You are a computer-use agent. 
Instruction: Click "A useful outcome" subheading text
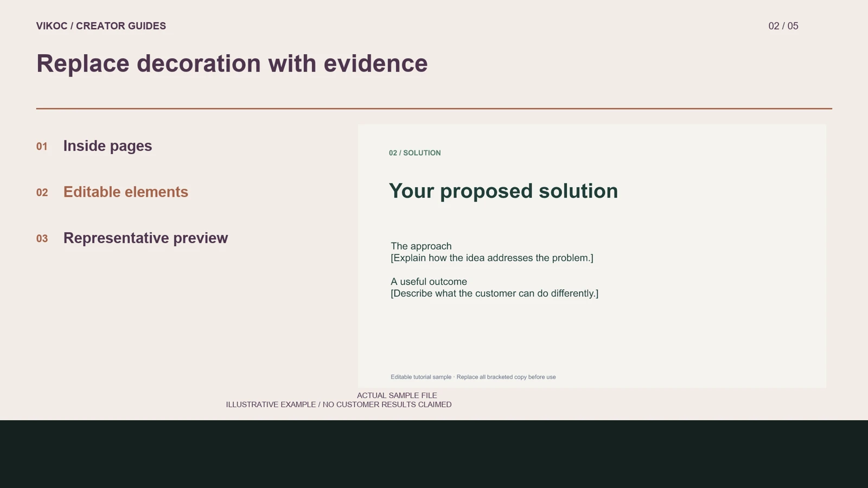coord(429,282)
